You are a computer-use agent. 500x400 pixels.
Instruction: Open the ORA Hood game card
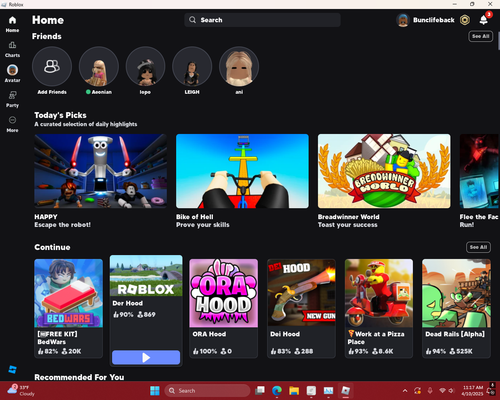coord(224,308)
